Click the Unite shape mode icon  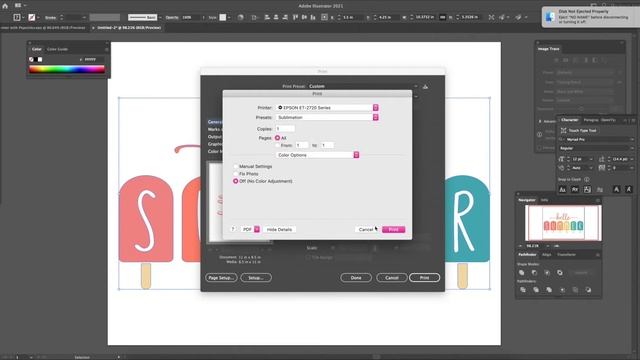coord(522,273)
